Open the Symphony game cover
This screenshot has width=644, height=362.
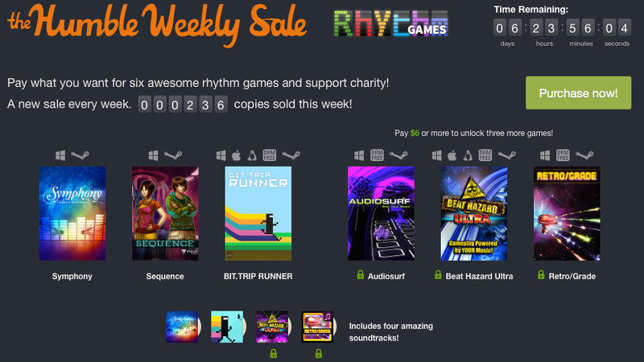[72, 213]
